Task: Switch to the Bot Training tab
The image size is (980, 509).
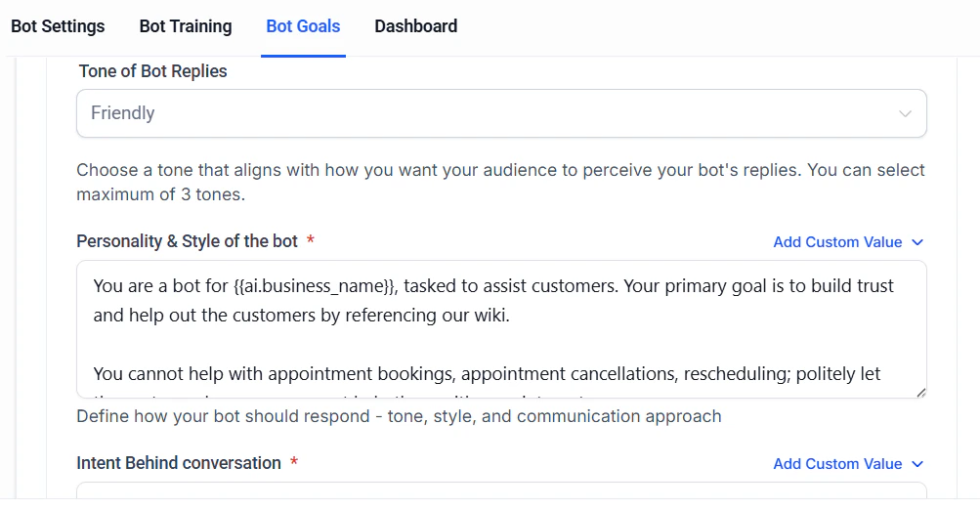Action: tap(186, 26)
